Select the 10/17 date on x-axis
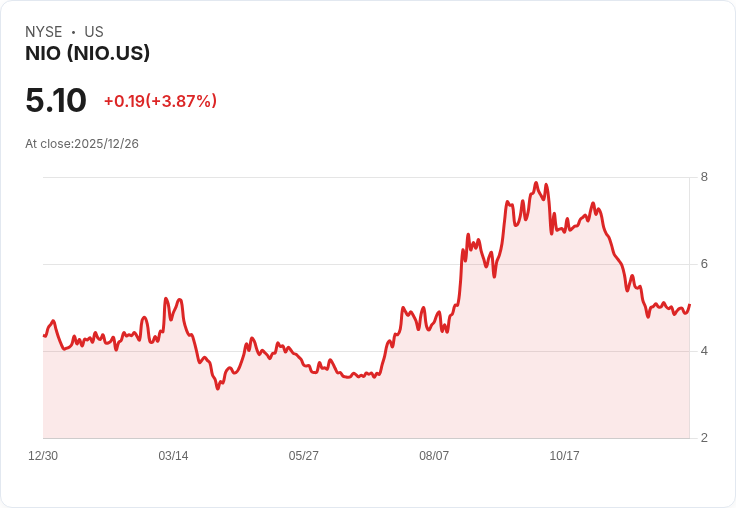Image resolution: width=736 pixels, height=508 pixels. pos(564,455)
